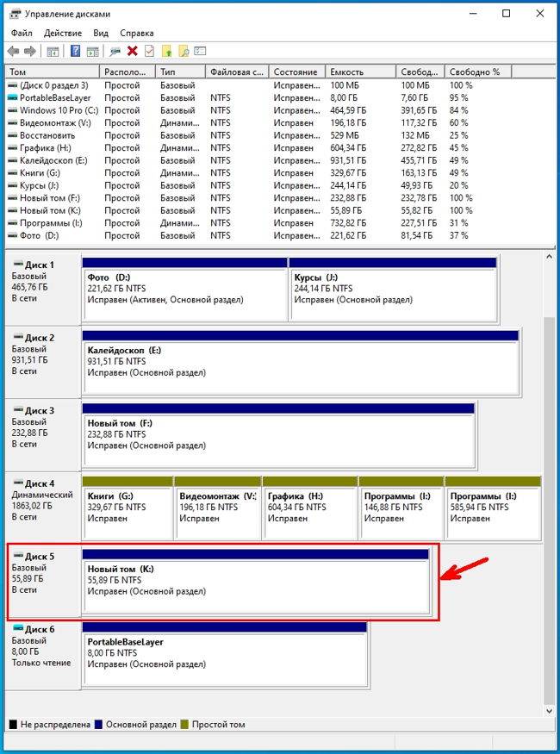Click the scroll up arrow of disk pane
This screenshot has height=754, width=560.
(550, 258)
